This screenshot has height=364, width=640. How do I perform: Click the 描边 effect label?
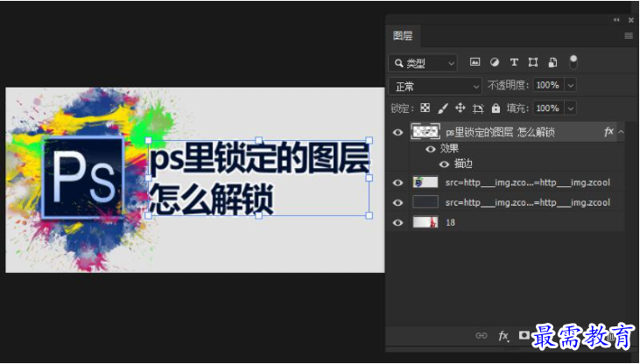pyautogui.click(x=463, y=164)
